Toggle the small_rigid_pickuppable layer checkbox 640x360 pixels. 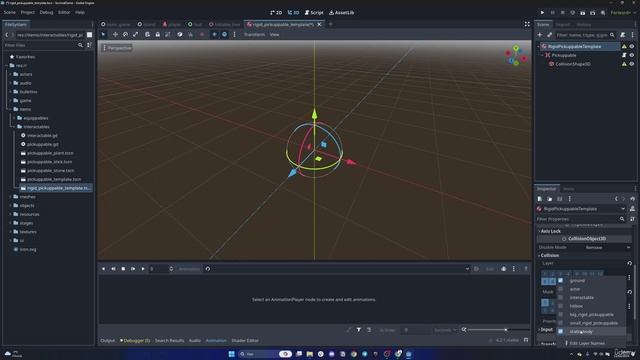click(560, 323)
